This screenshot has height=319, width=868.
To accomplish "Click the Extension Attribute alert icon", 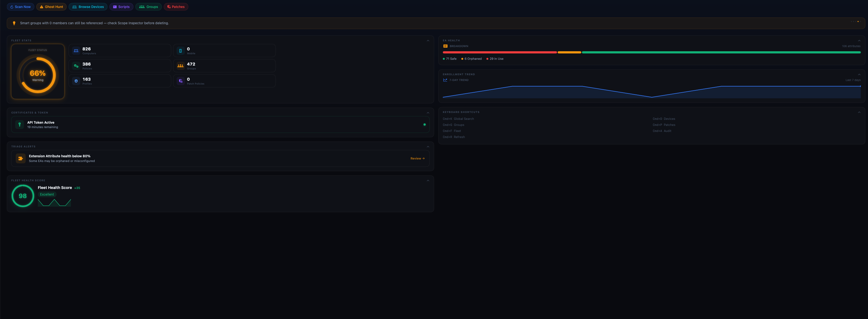I will [x=20, y=158].
